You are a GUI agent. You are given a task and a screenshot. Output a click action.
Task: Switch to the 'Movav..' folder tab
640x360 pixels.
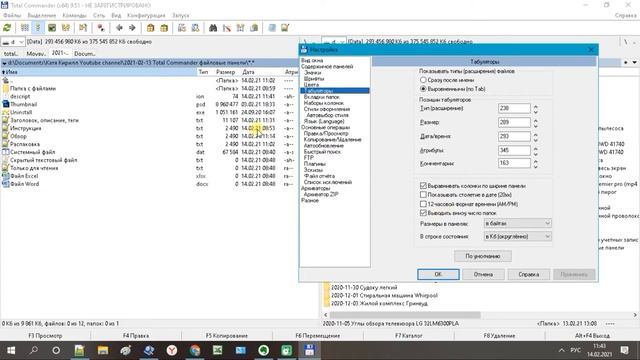point(36,53)
